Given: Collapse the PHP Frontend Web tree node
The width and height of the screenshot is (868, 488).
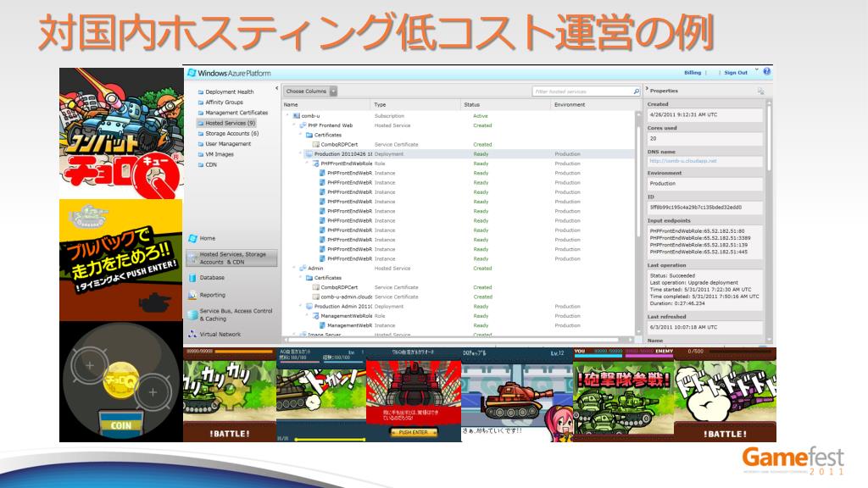Looking at the screenshot, I should [294, 125].
